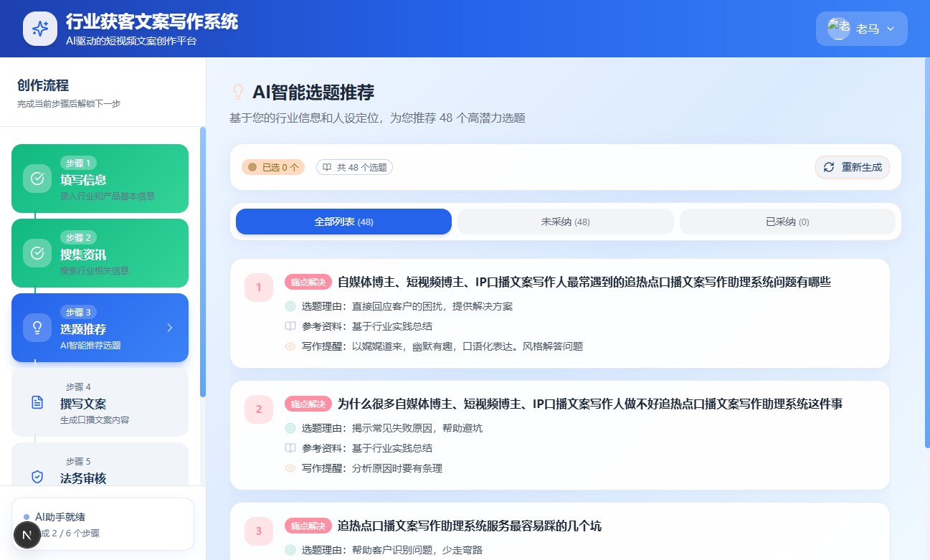Click the lightbulb icon beside AI智能选题推荐
Screen dimensions: 930x560
click(237, 92)
